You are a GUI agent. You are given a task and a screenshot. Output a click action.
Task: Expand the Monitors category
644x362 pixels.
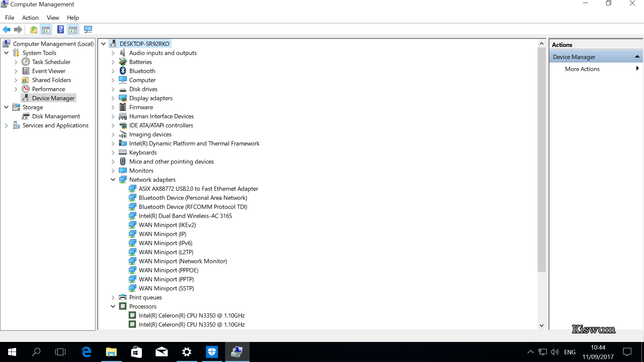[x=113, y=171]
